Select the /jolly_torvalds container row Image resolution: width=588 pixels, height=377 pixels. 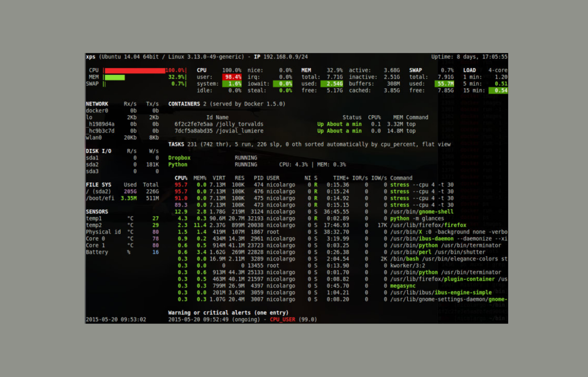click(x=295, y=124)
